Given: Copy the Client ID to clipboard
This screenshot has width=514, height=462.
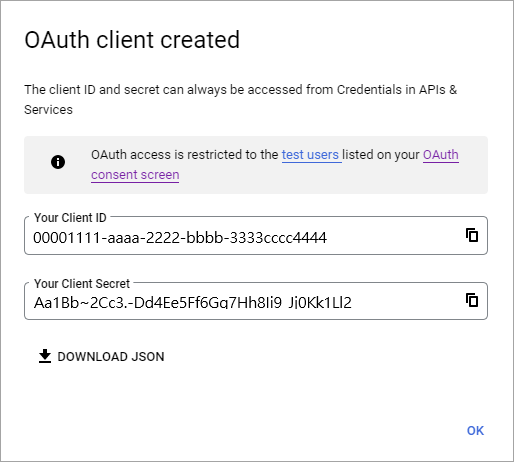Looking at the screenshot, I should click(472, 235).
